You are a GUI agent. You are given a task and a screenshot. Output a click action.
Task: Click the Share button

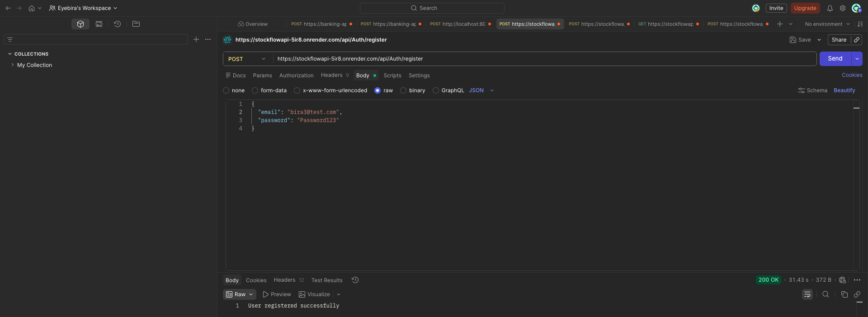839,40
